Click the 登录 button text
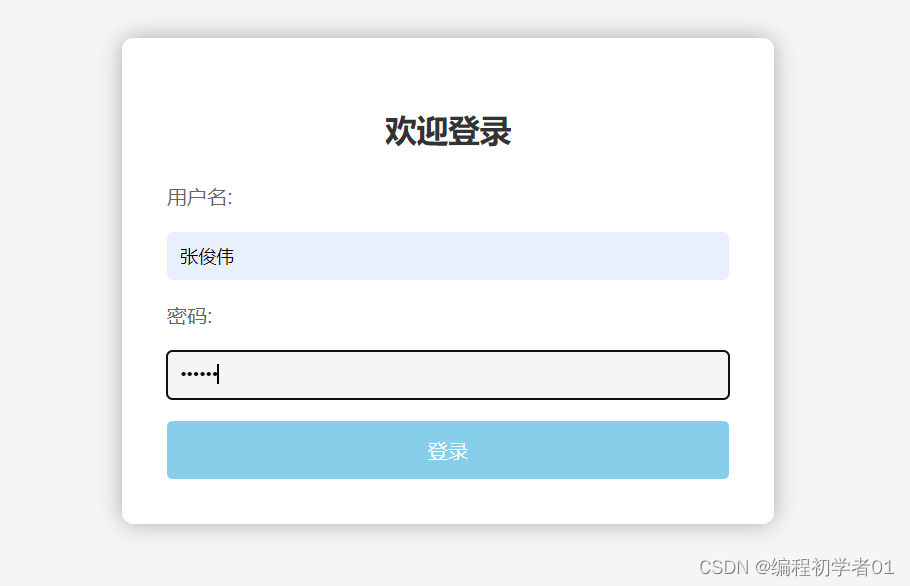The width and height of the screenshot is (910, 586). click(x=447, y=450)
